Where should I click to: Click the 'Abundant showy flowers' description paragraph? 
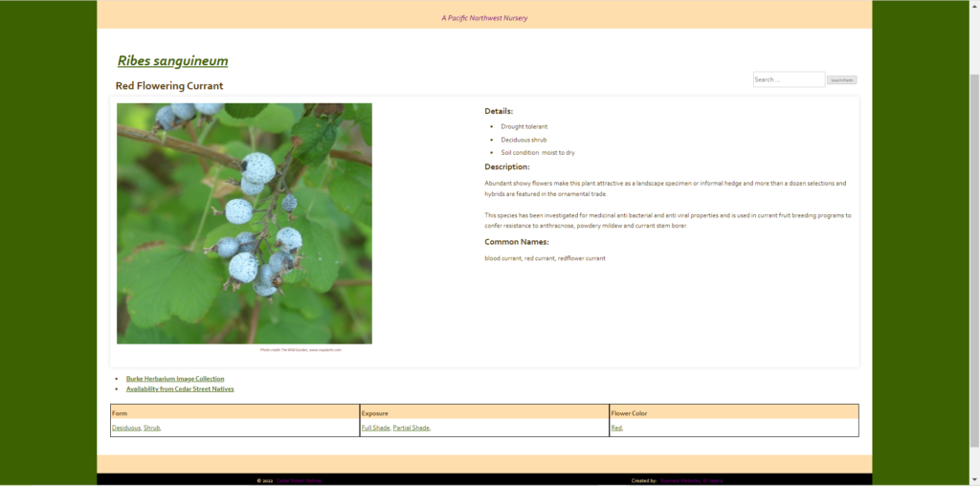[665, 188]
